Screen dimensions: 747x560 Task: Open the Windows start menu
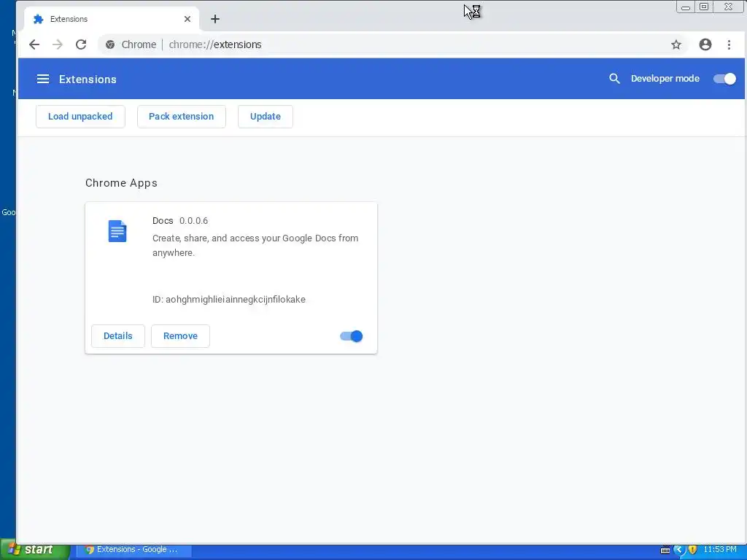coord(35,550)
